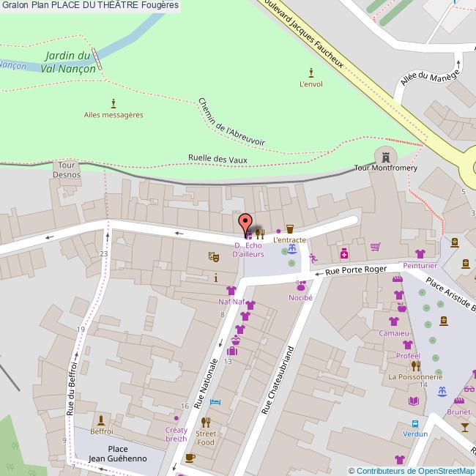Click the red location pin marker
This screenshot has height=476, width=476.
245,223
